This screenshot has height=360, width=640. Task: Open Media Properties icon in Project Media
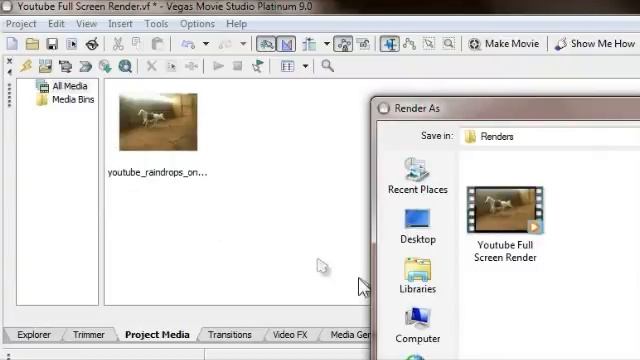171,66
